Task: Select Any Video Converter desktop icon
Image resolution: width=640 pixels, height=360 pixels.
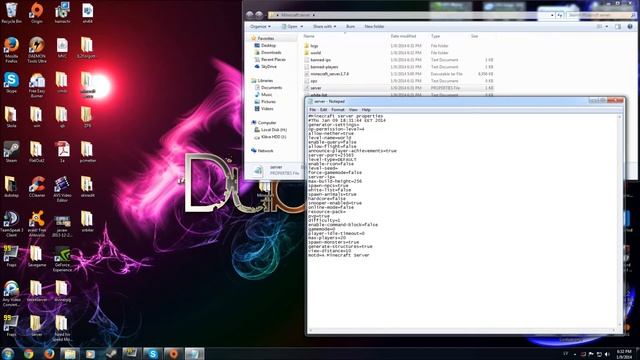Action: [x=11, y=293]
